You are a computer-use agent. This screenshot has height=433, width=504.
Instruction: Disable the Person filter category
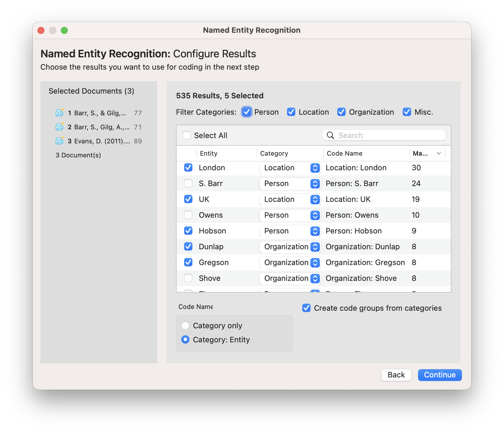click(x=247, y=112)
